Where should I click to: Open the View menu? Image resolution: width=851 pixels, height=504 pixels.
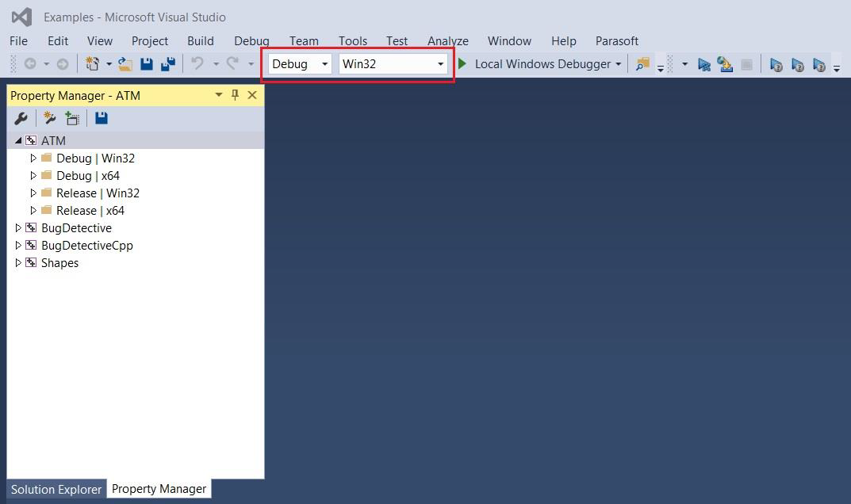click(100, 41)
